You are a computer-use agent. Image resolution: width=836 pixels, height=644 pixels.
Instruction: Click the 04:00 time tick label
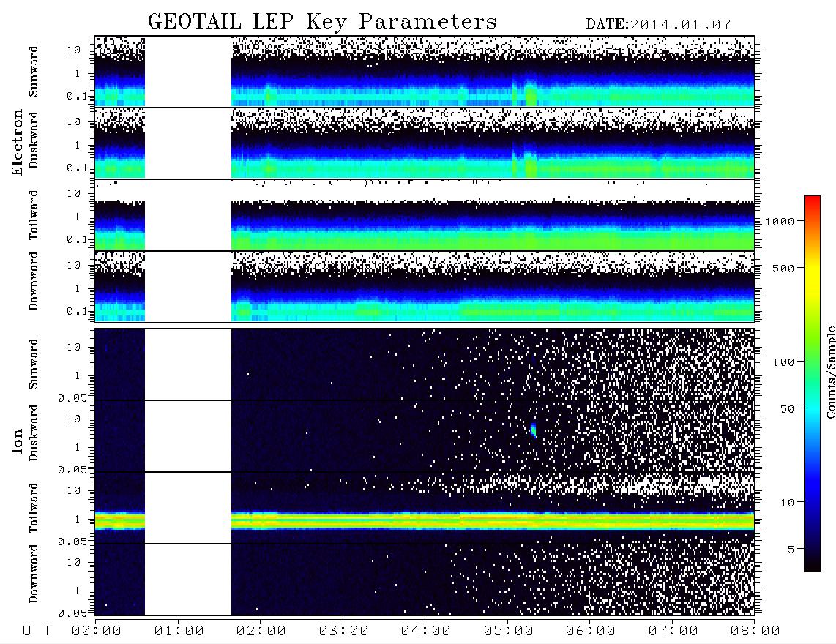[426, 632]
